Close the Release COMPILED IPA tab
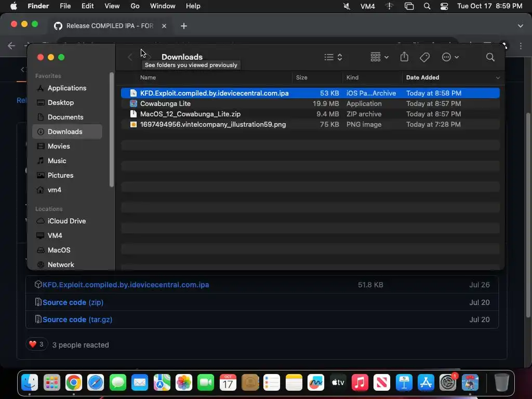 [x=164, y=26]
